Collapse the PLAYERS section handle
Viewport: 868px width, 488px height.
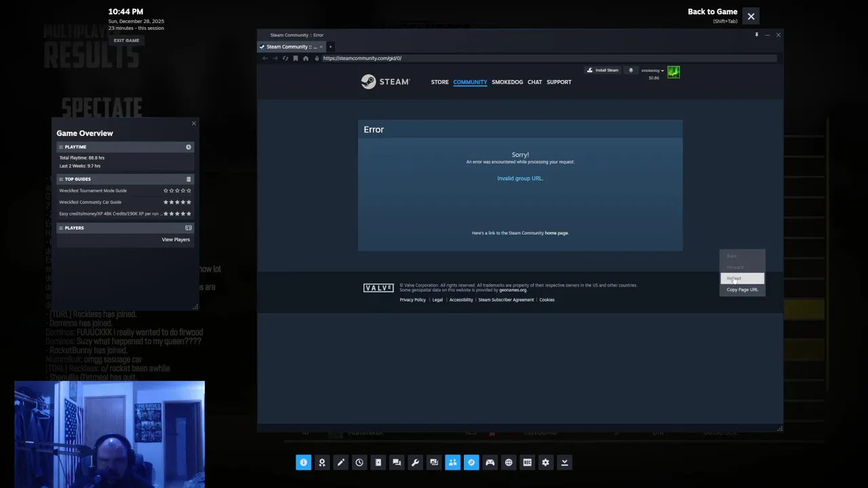[61, 228]
